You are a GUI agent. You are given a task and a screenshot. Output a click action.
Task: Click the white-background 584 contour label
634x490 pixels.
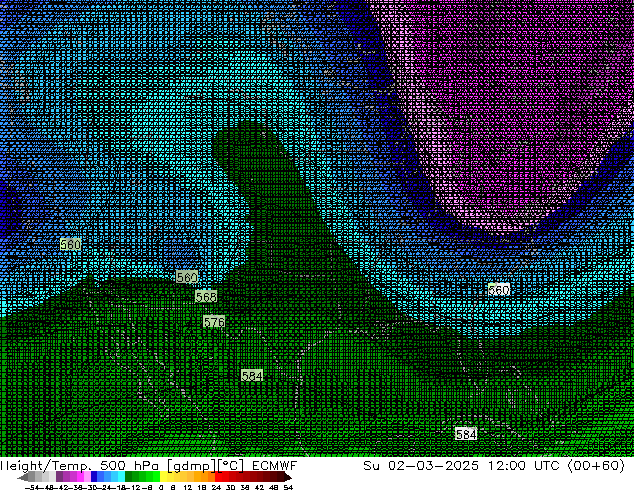pos(466,434)
